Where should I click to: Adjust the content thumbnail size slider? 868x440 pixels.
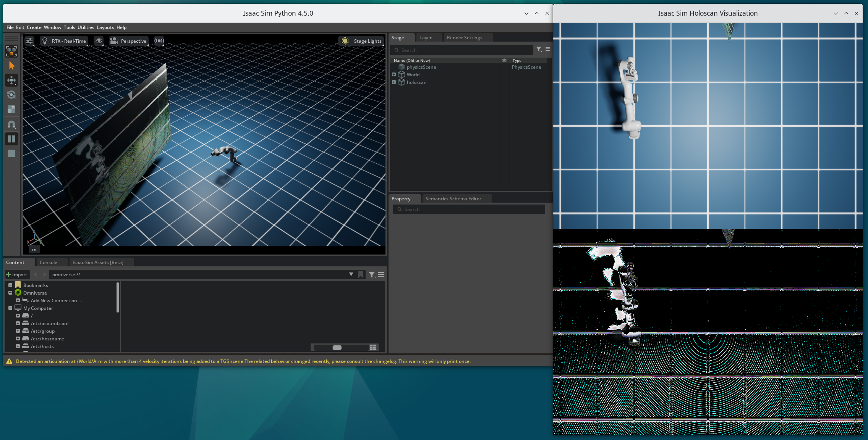click(x=337, y=347)
